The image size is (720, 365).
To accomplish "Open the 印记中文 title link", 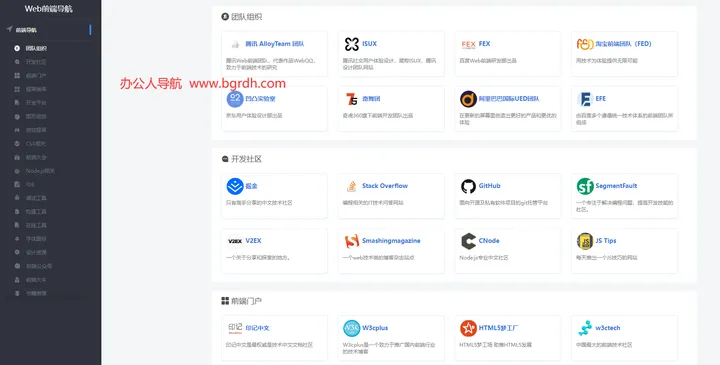I will click(x=257, y=328).
